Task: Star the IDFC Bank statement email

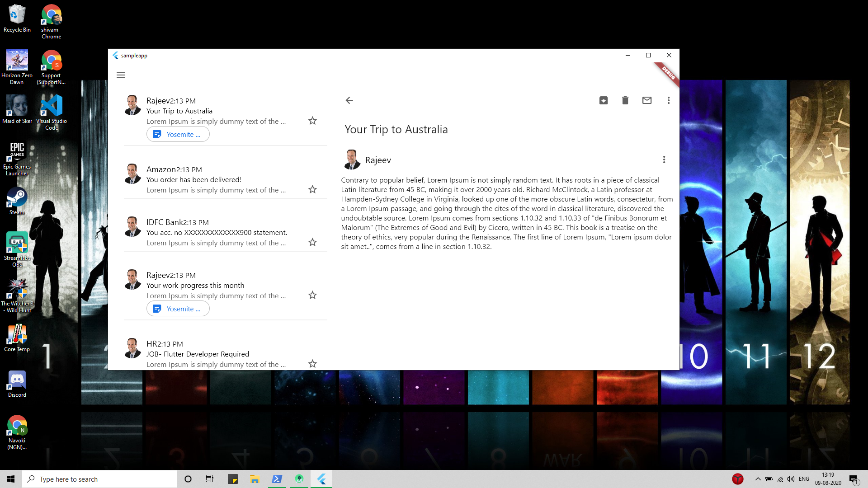Action: coord(312,242)
